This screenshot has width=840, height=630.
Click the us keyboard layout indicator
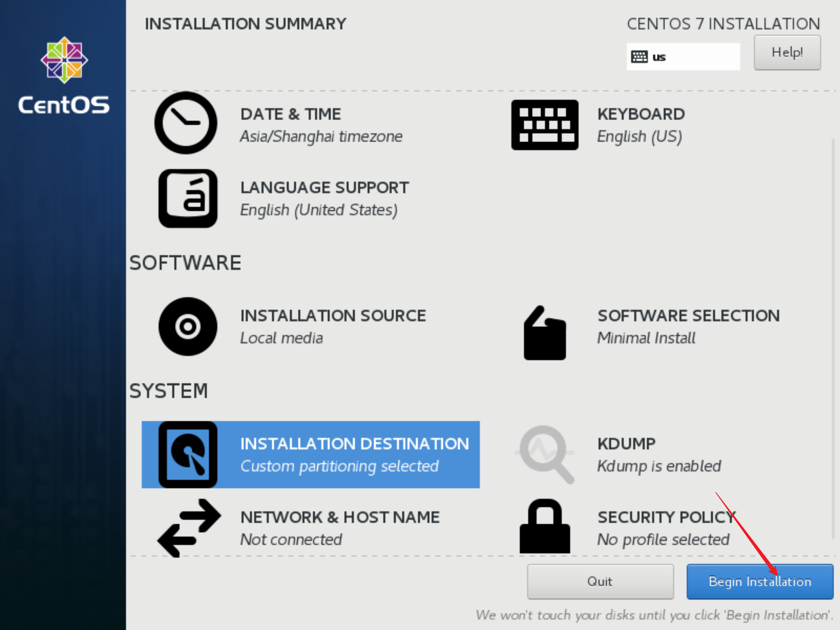click(683, 57)
